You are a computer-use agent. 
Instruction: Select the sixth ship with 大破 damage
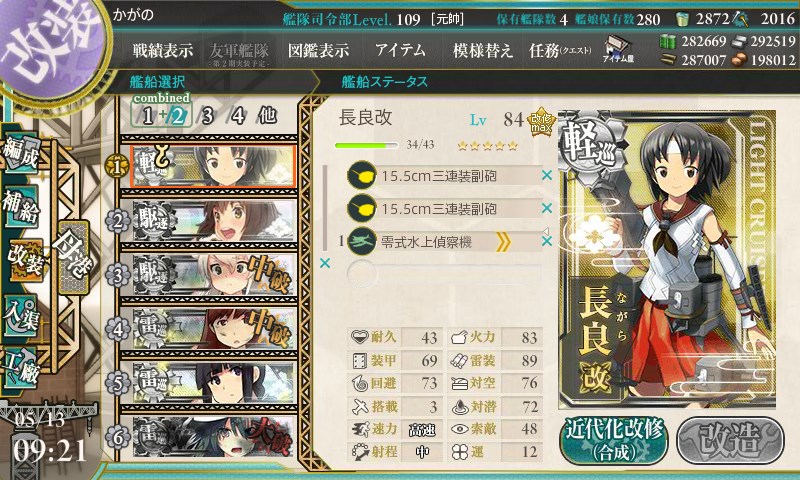click(x=213, y=437)
